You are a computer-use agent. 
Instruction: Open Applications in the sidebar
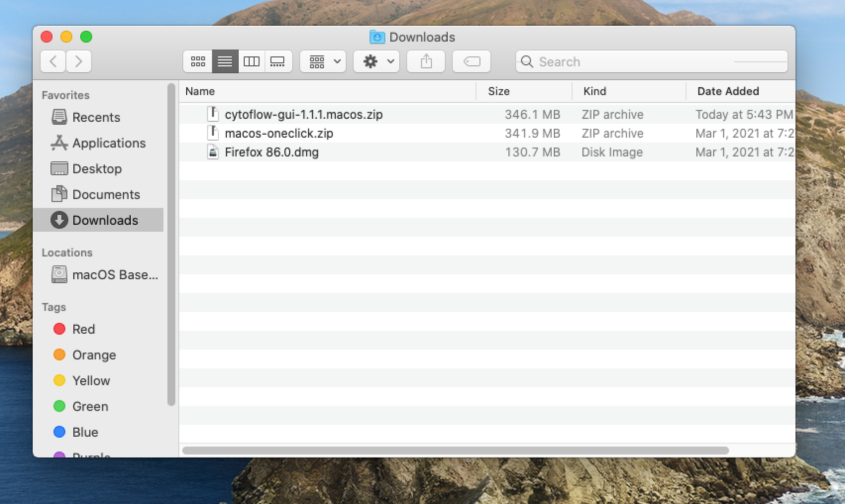click(x=99, y=143)
